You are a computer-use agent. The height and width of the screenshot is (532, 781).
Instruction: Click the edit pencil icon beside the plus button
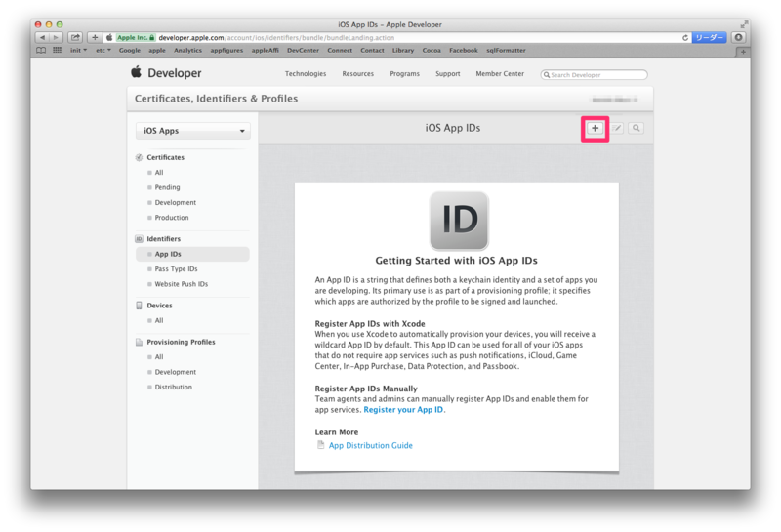pos(617,128)
